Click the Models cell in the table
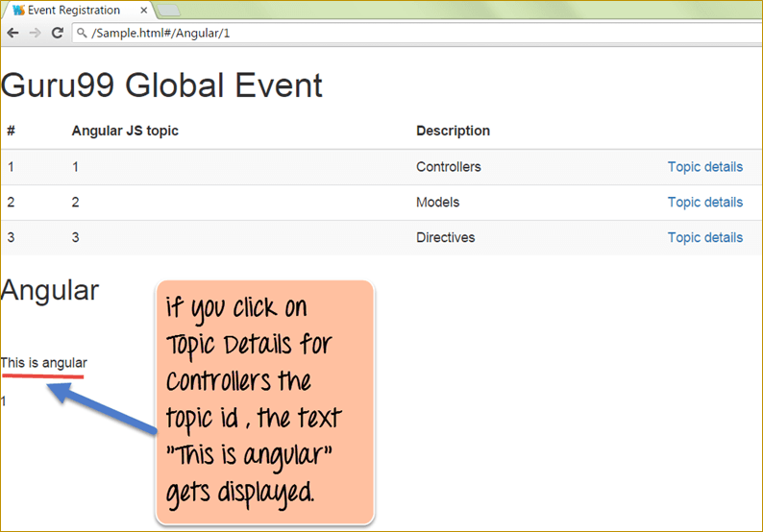Image resolution: width=763 pixels, height=532 pixels. (437, 203)
